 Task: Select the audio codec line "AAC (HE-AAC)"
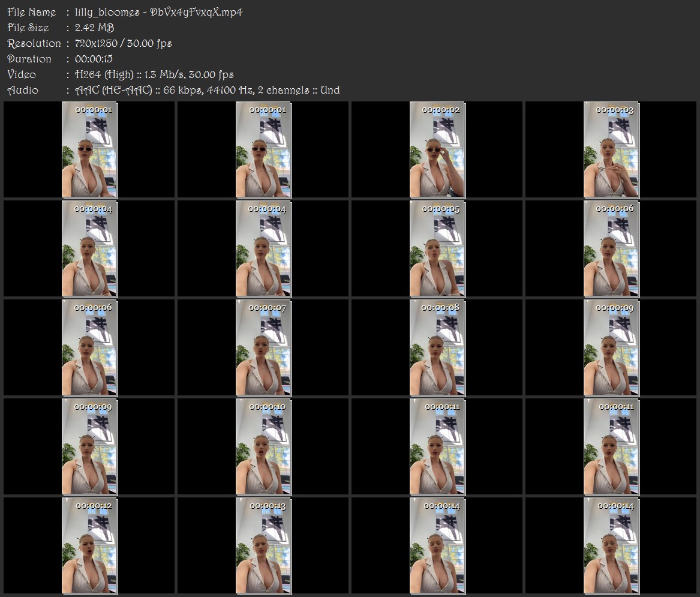[113, 90]
